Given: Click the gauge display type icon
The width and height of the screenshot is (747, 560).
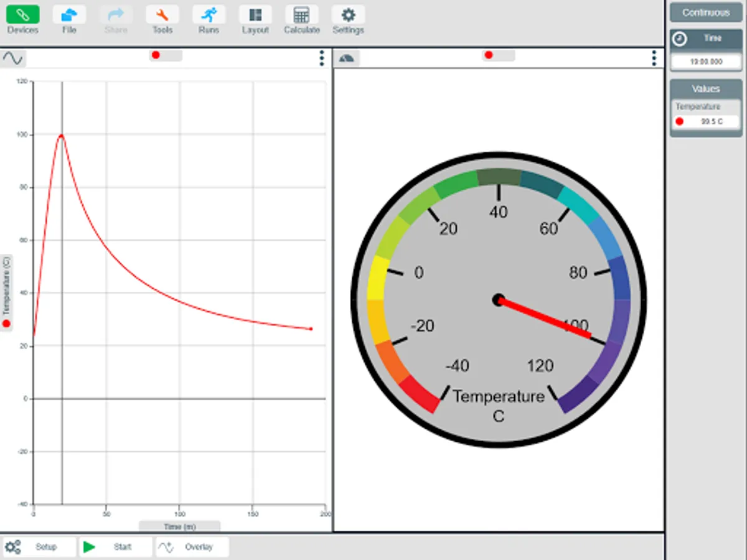Looking at the screenshot, I should 347,58.
